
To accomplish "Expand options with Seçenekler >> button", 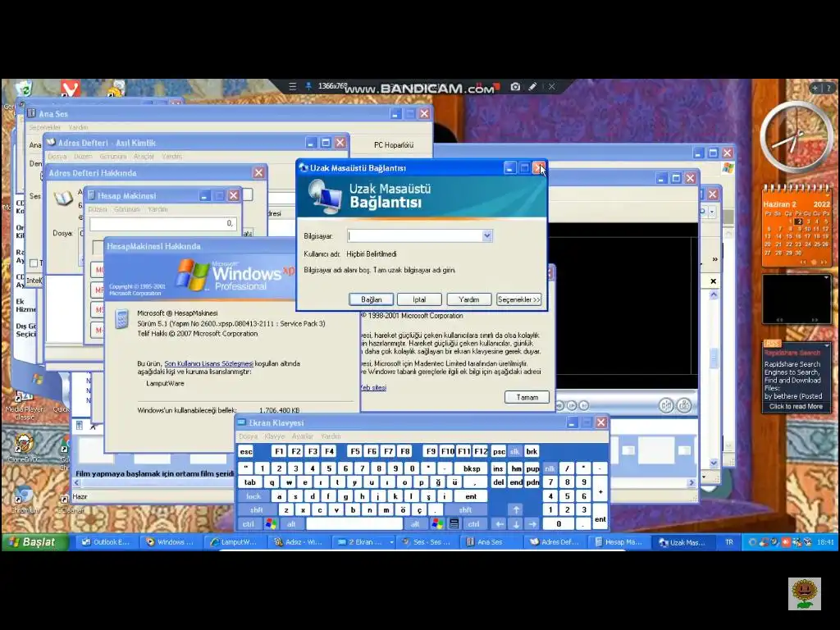I will [518, 299].
